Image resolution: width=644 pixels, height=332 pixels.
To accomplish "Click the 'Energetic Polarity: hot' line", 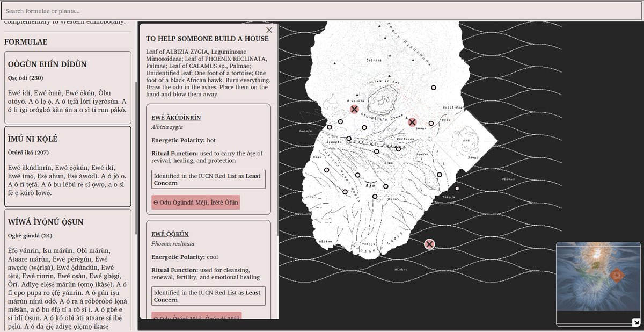I will [183, 140].
